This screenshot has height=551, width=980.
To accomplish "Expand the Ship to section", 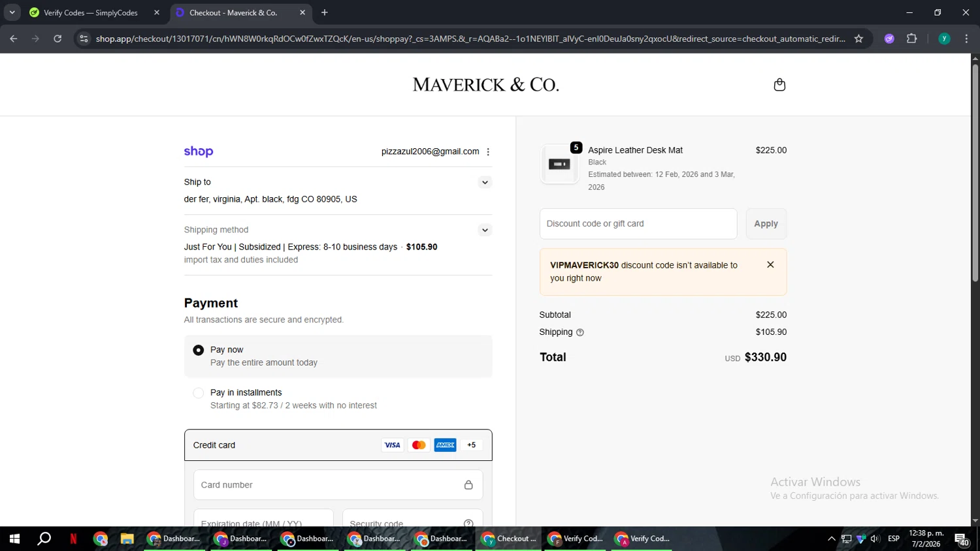I will pos(485,182).
